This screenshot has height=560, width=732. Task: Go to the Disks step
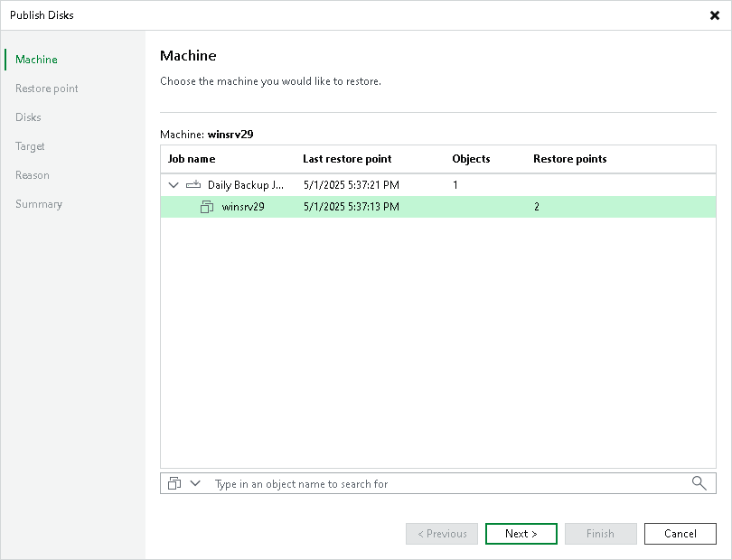(28, 117)
